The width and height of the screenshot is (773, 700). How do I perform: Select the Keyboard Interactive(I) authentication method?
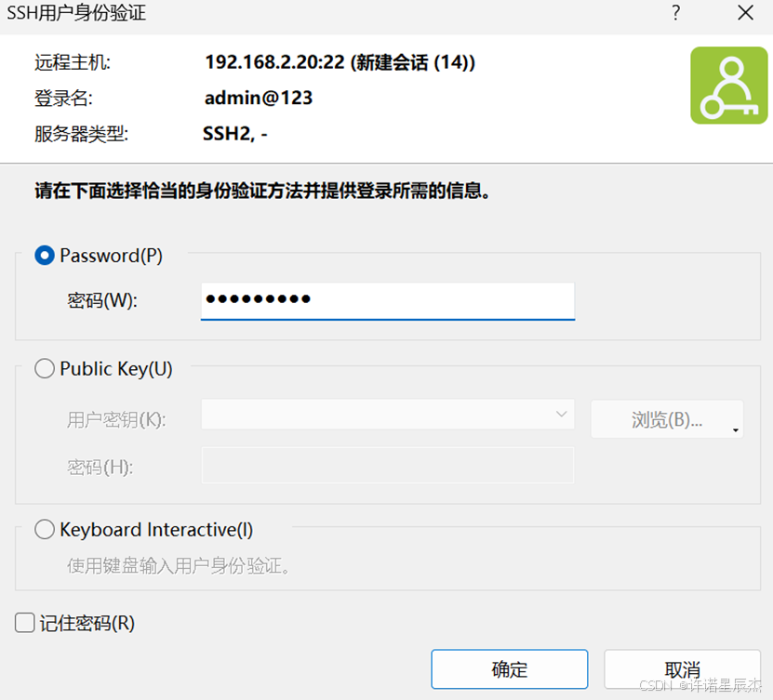44,529
